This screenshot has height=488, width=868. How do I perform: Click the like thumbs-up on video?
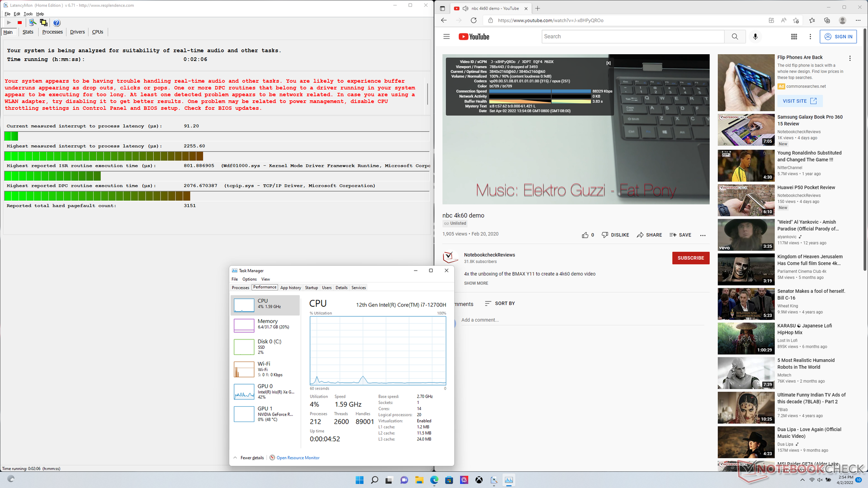tap(585, 235)
